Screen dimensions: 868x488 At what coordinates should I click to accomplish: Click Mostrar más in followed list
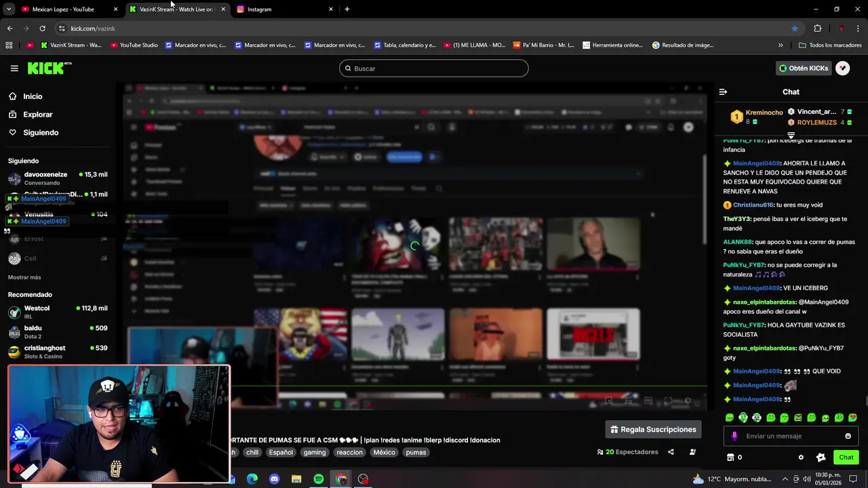tap(24, 277)
